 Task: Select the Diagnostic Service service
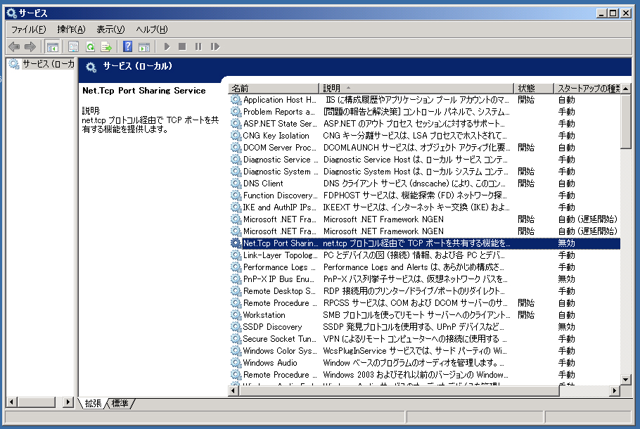(x=424, y=160)
